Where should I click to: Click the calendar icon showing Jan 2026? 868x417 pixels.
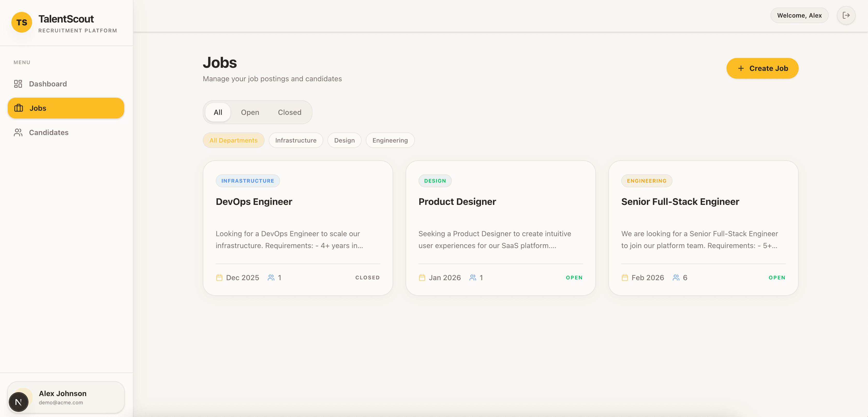click(422, 277)
